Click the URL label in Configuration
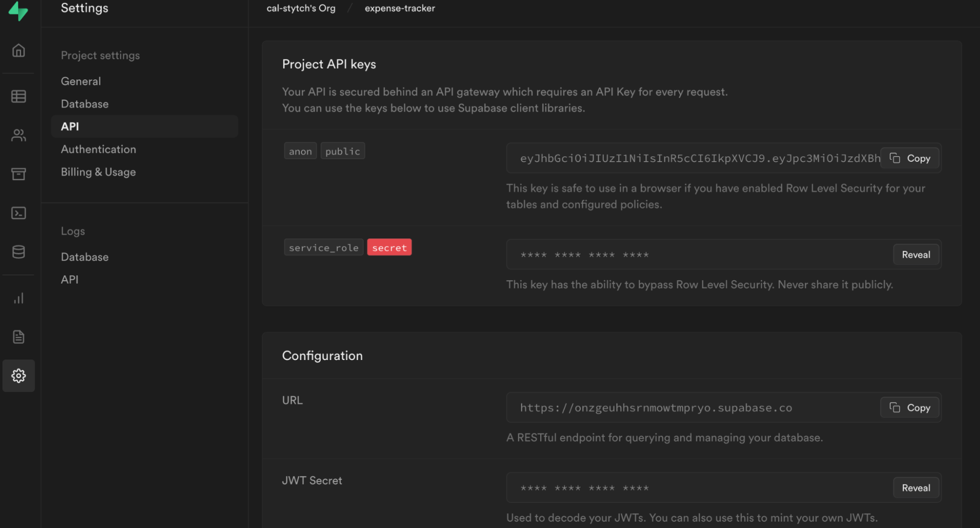This screenshot has height=528, width=980. point(292,400)
